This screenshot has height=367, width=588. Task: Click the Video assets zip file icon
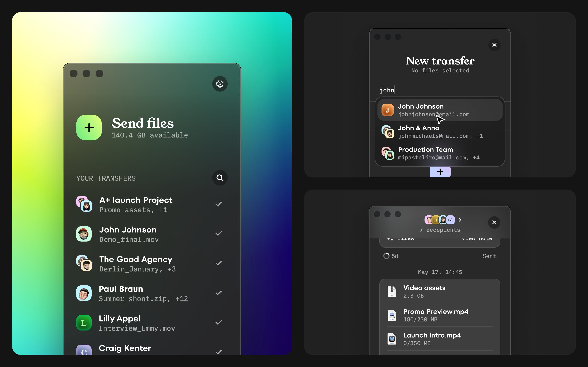pyautogui.click(x=392, y=291)
